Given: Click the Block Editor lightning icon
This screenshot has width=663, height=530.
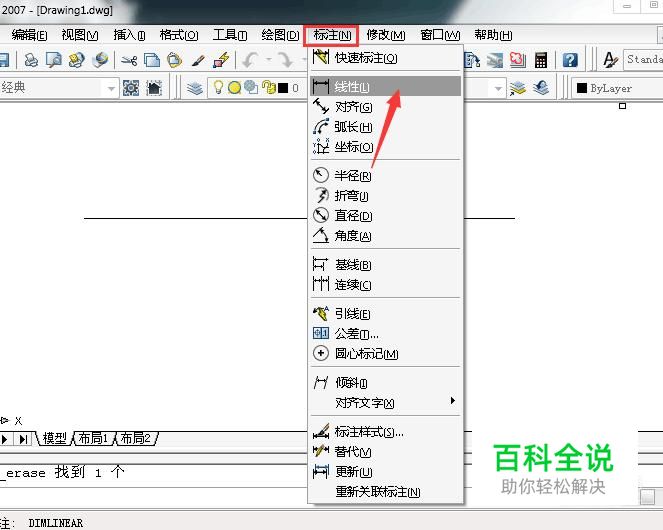Looking at the screenshot, I should (x=221, y=60).
